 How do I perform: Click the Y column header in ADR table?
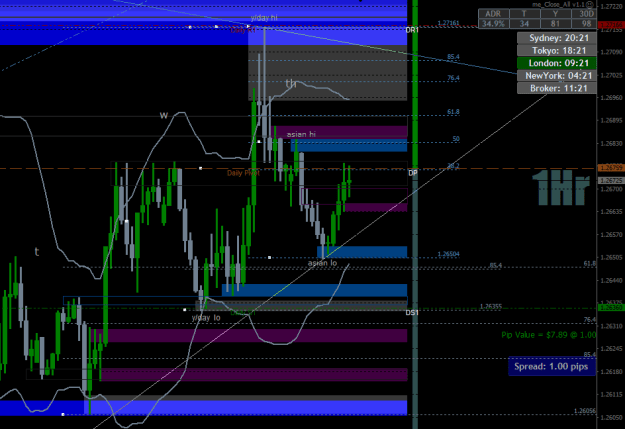[555, 14]
